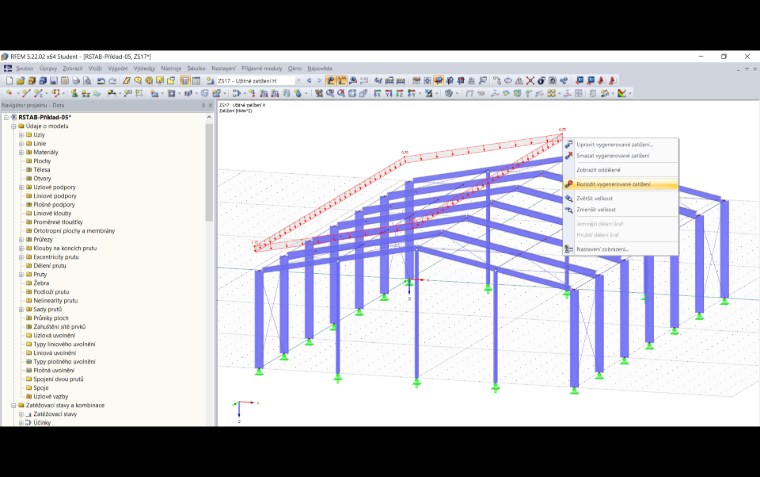Choose Upravit vygenerované zatížení in context menu

point(620,144)
